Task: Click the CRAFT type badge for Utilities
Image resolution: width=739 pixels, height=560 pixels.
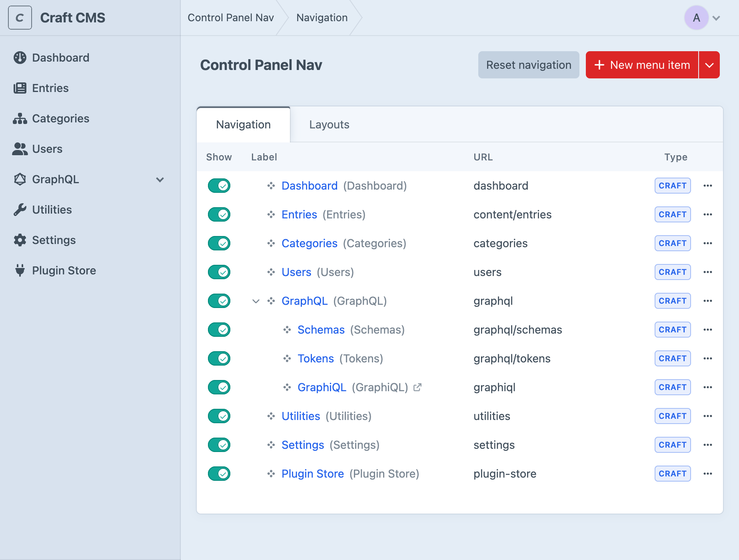Action: (x=673, y=416)
